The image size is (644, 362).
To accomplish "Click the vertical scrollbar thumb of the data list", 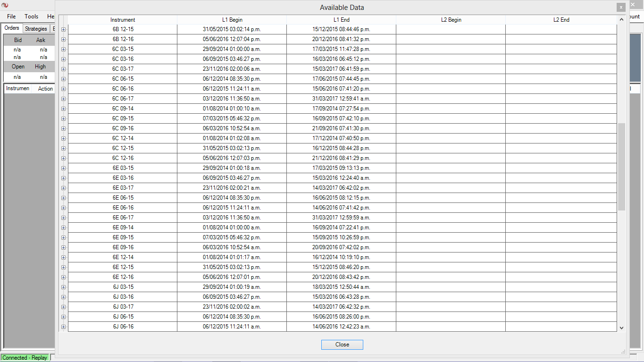I will pyautogui.click(x=621, y=167).
